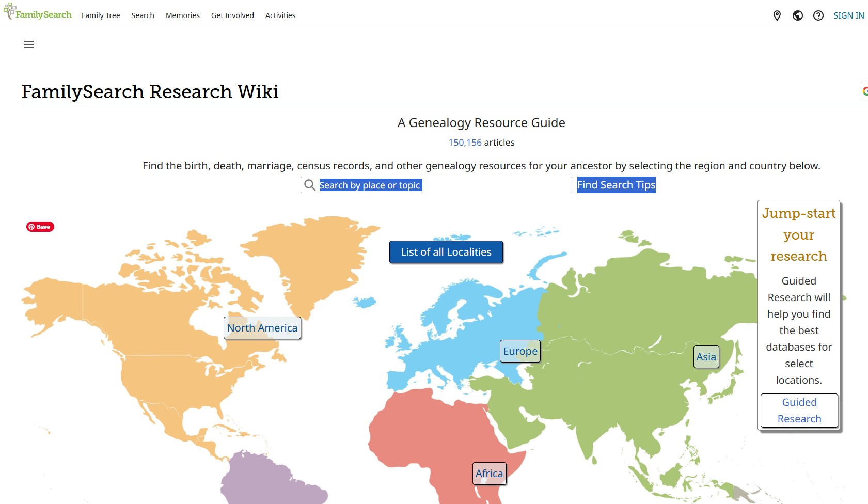
Task: Open the Family Tree menu
Action: coord(101,15)
